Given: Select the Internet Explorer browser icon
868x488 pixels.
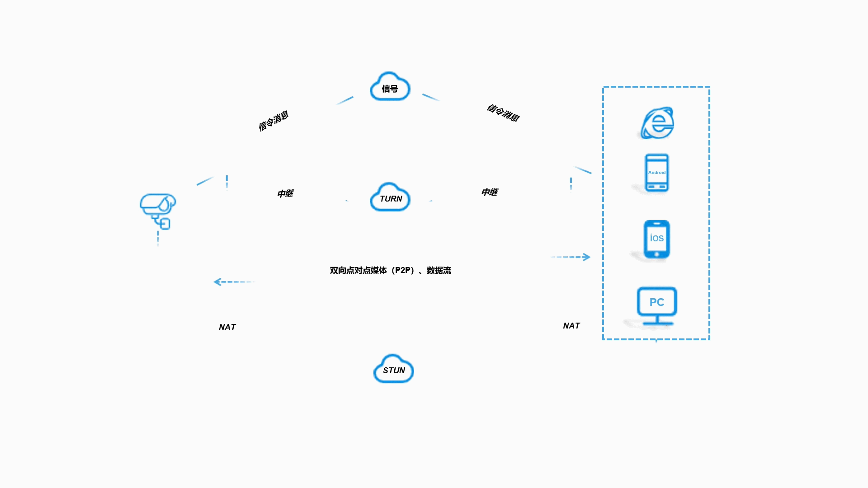Looking at the screenshot, I should (656, 122).
